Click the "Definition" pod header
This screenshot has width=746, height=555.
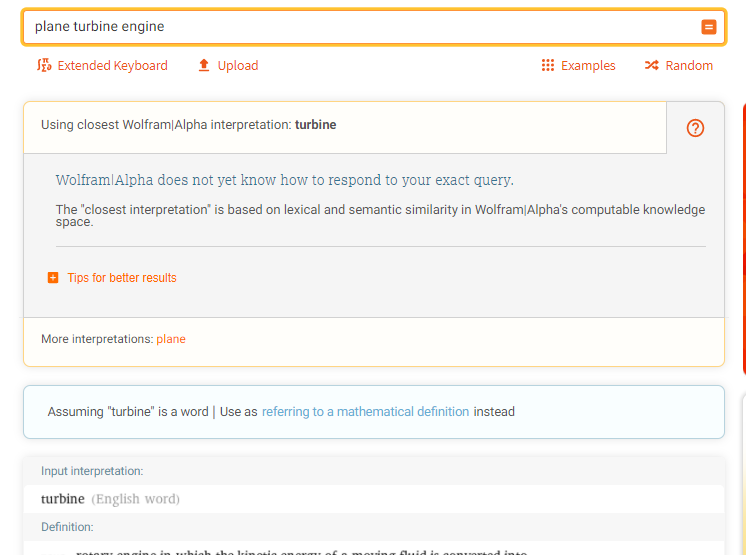[67, 527]
